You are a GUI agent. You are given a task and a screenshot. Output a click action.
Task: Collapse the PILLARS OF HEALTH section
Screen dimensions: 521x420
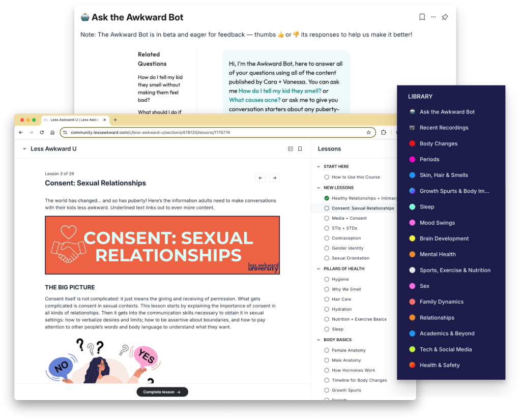click(319, 269)
